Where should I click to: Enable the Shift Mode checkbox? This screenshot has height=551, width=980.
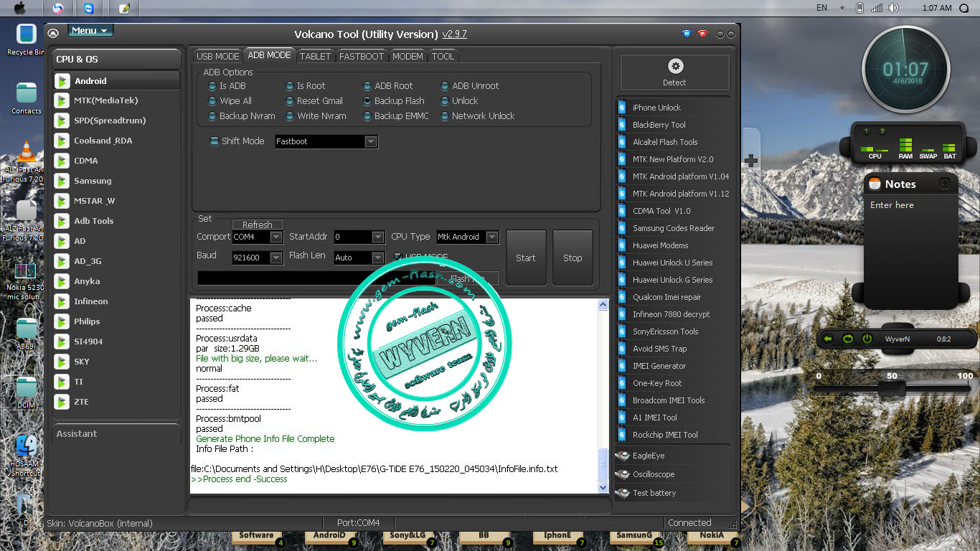click(x=215, y=141)
